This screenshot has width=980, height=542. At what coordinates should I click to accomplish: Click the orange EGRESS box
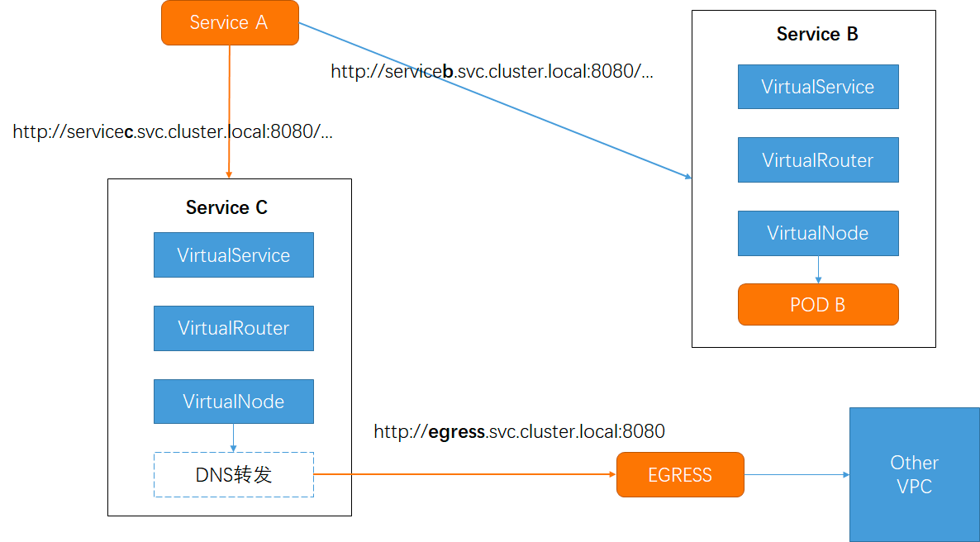click(680, 474)
